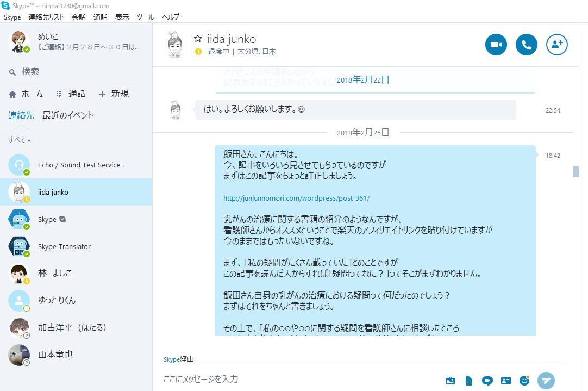Open the Skype経由 send-via selector
Image resolution: width=588 pixels, height=391 pixels.
click(179, 359)
